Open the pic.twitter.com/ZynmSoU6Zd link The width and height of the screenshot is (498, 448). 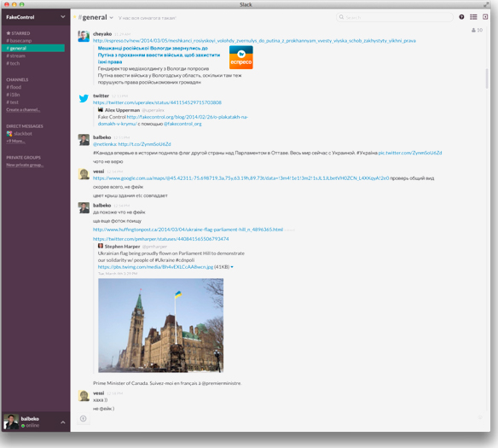click(410, 153)
